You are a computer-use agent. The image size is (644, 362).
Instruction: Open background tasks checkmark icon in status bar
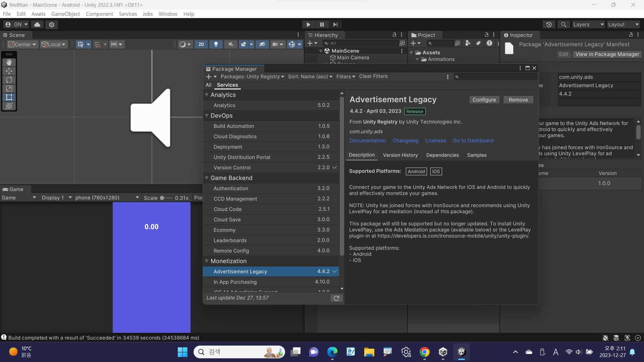pyautogui.click(x=638, y=338)
